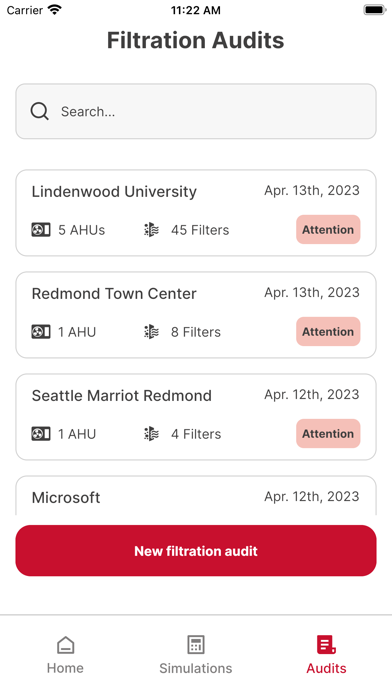392x696 pixels.
Task: Tap the Audits document icon
Action: [326, 645]
